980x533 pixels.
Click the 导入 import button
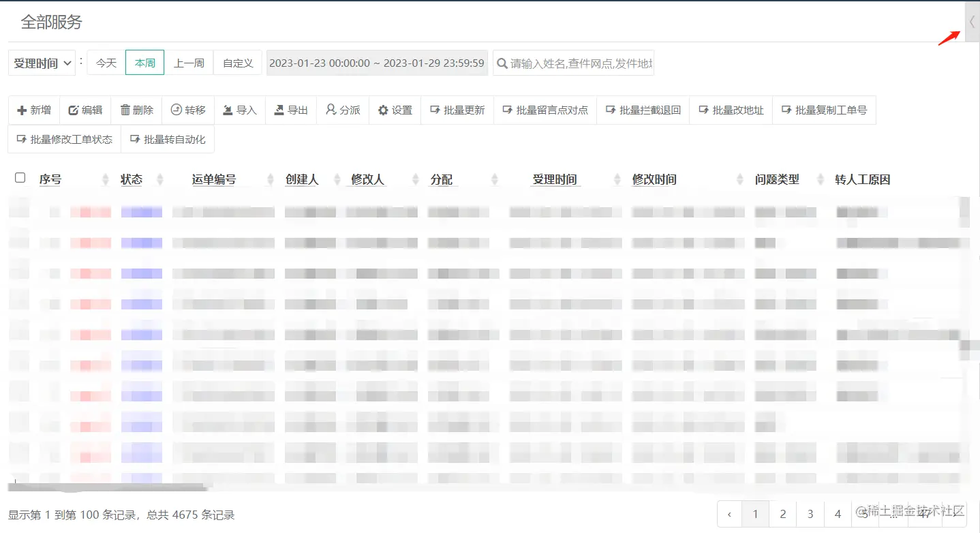[x=240, y=110]
